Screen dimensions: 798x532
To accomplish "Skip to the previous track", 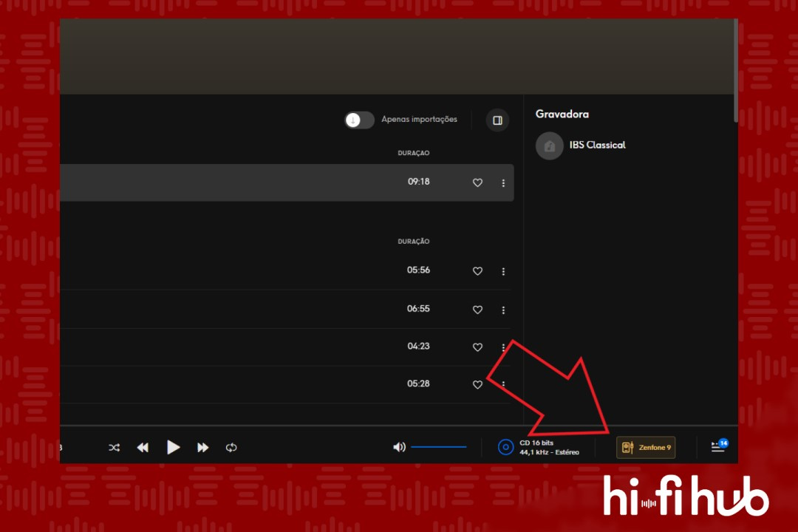I will coord(143,448).
